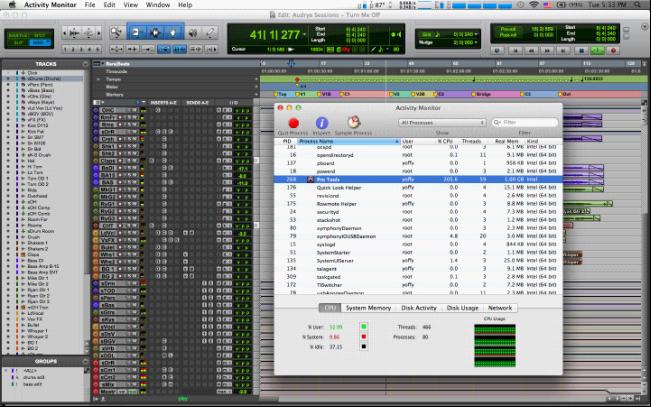This screenshot has height=407, width=651.
Task: Click the Fast Forward transport button
Action: [547, 51]
